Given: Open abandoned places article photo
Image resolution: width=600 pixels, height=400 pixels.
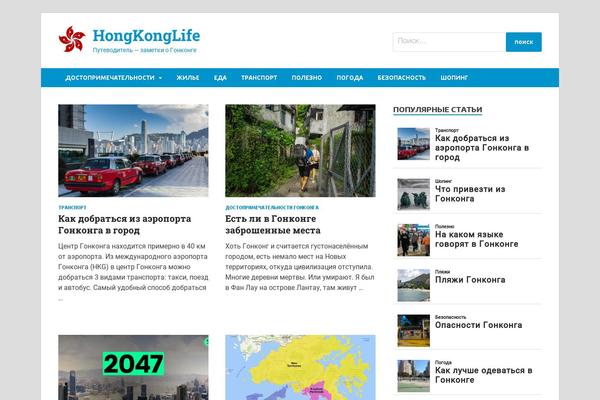Looking at the screenshot, I should [300, 150].
